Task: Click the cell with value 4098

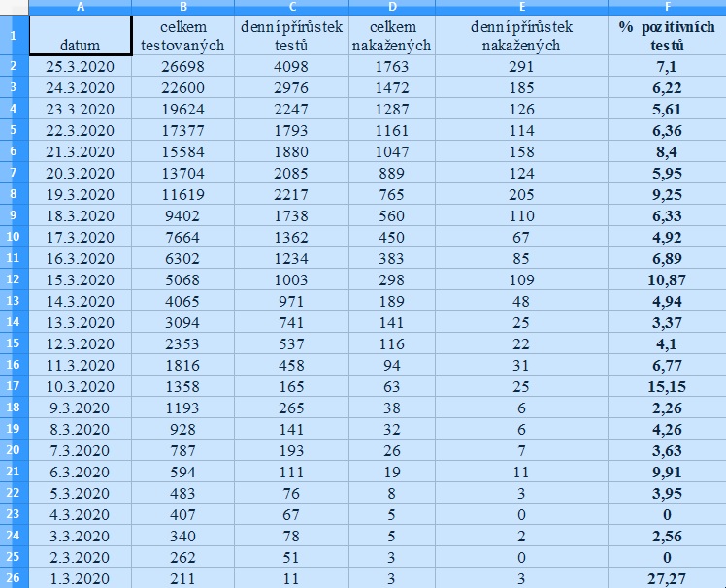Action: pos(292,66)
